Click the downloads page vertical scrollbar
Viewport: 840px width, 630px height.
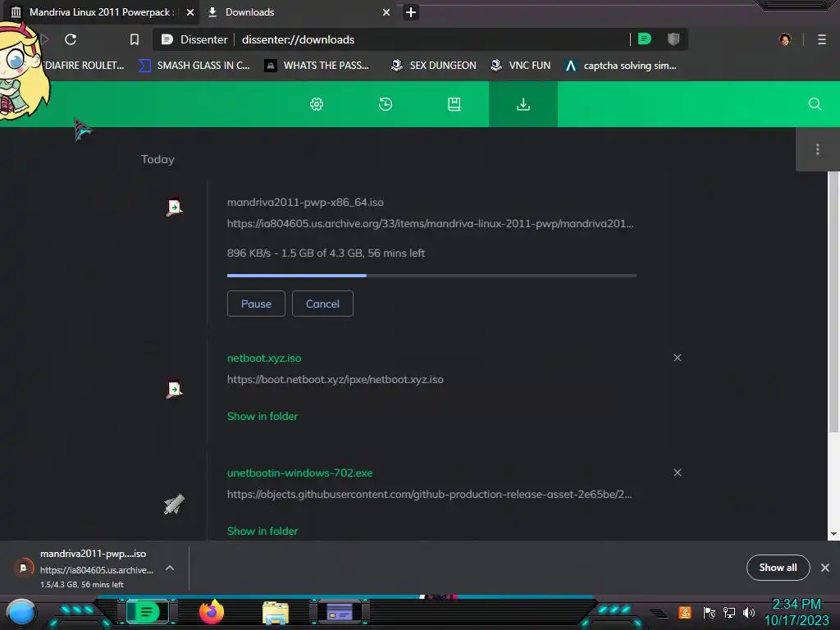pos(833,302)
